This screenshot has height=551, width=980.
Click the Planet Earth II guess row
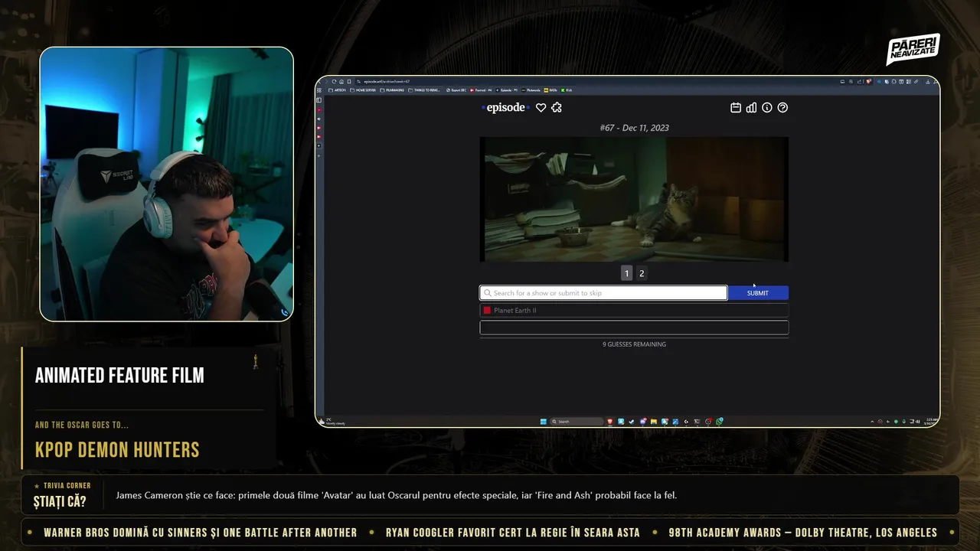tap(634, 311)
